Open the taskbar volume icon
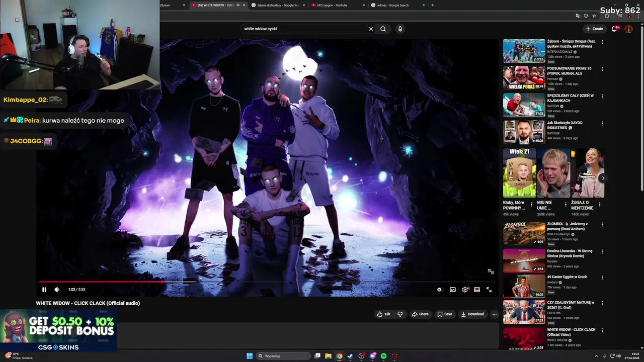 tap(619, 356)
